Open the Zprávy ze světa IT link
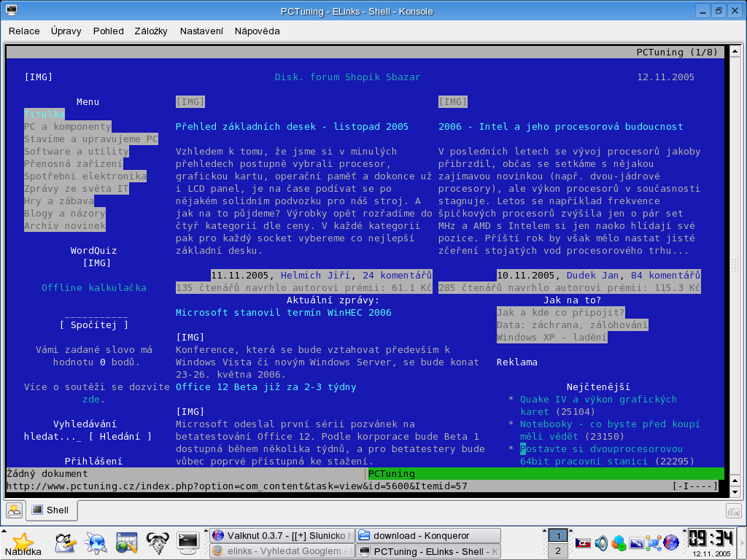This screenshot has width=747, height=560. (76, 189)
